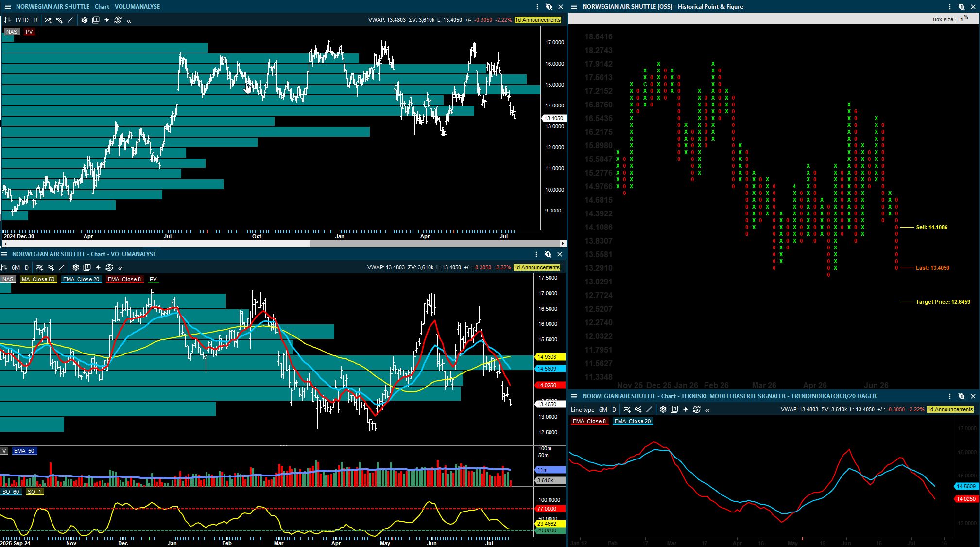Enable crosshair in 6M Volumanalyse toolbar
This screenshot has height=547, width=980.
(98, 267)
